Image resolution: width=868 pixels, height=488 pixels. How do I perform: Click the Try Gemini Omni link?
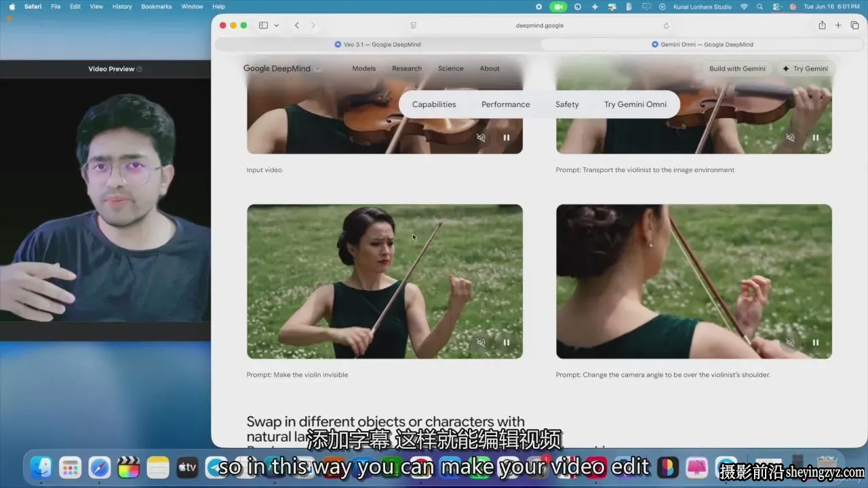point(635,104)
